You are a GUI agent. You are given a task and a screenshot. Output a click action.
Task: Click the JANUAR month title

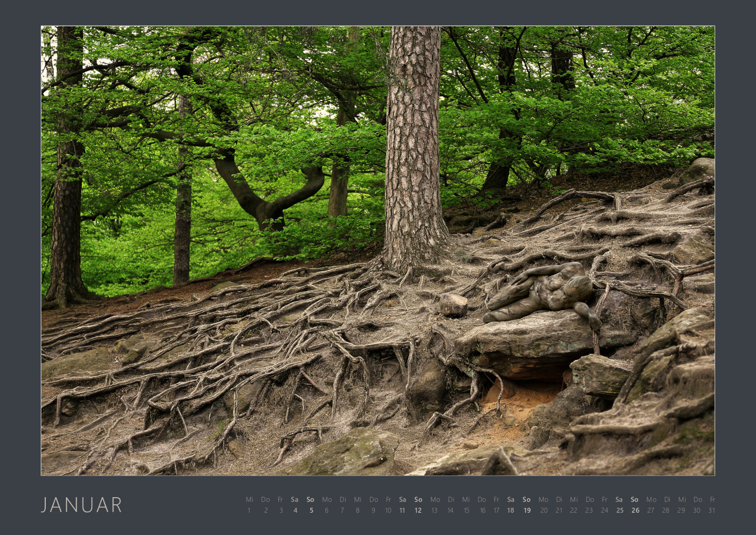click(x=82, y=505)
